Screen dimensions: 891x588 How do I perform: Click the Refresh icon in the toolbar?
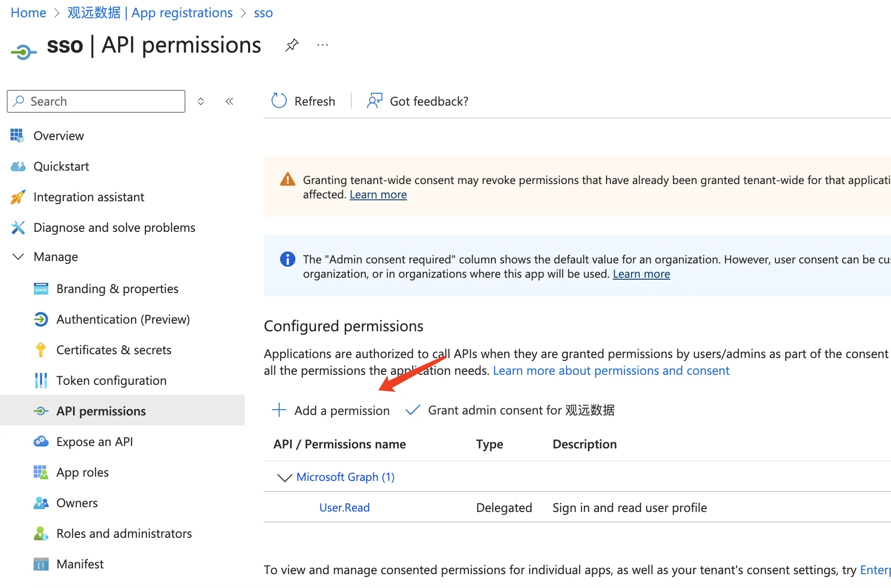279,101
